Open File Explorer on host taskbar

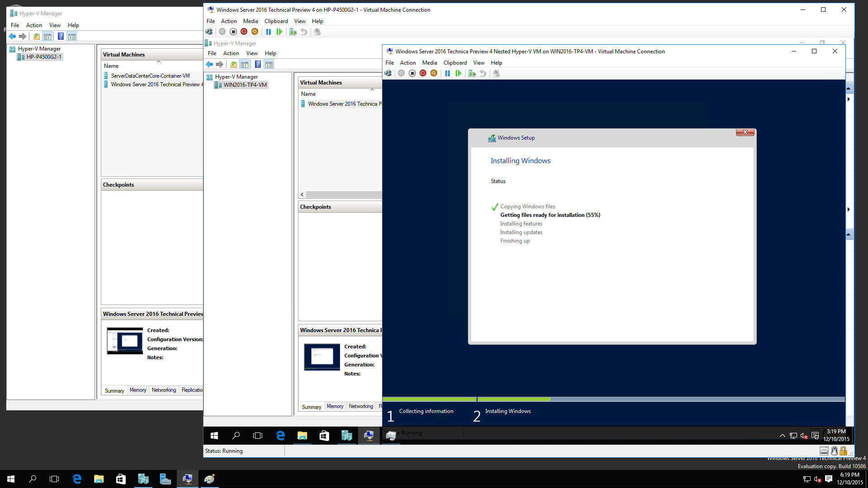[99, 479]
